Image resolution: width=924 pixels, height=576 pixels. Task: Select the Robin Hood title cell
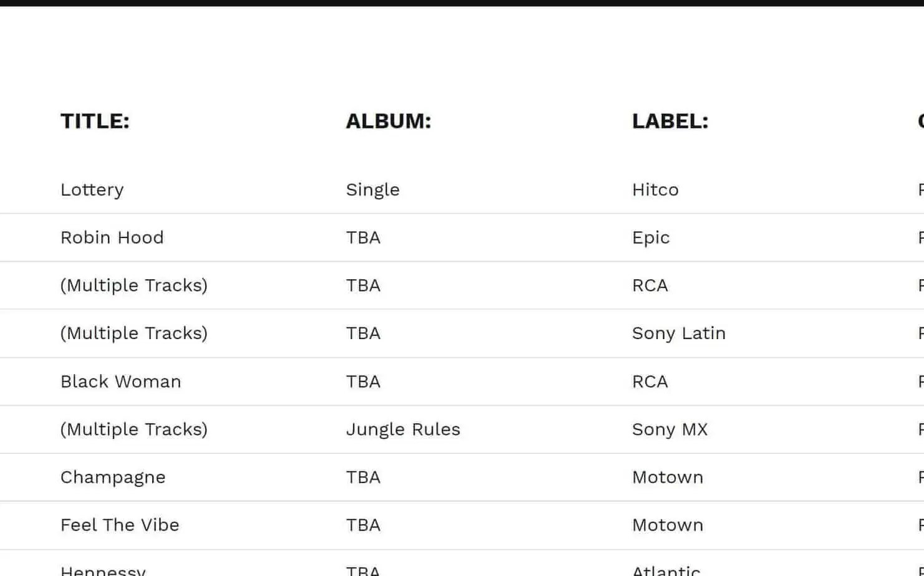[x=112, y=238]
